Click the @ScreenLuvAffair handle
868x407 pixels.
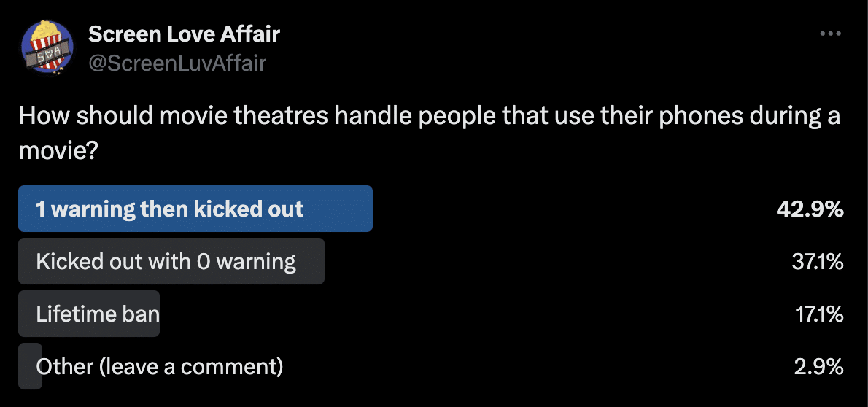pos(177,63)
